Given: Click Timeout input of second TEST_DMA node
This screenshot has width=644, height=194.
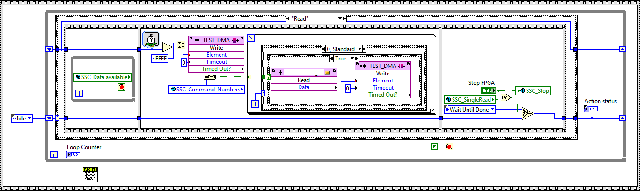Looking at the screenshot, I should coord(383,88).
